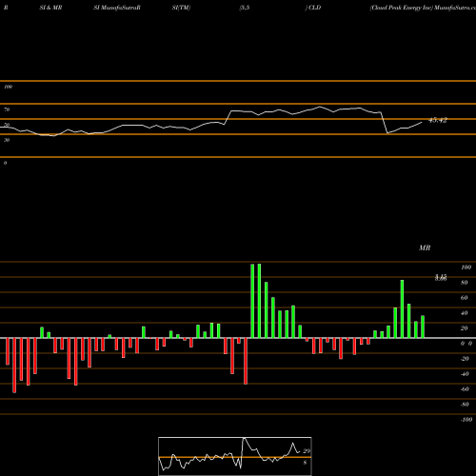Click the overlapping 8.15 value near MR
Screen dimensions: 476x476
point(441,278)
